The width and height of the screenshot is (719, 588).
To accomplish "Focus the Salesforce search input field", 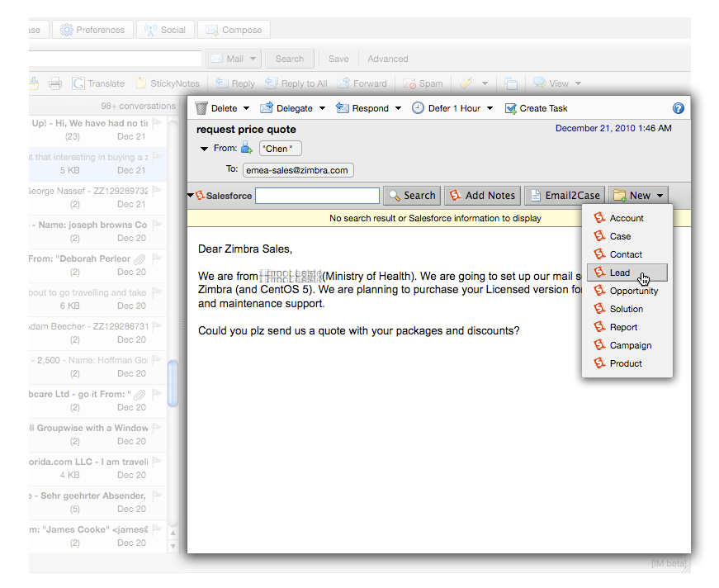I will [x=317, y=196].
